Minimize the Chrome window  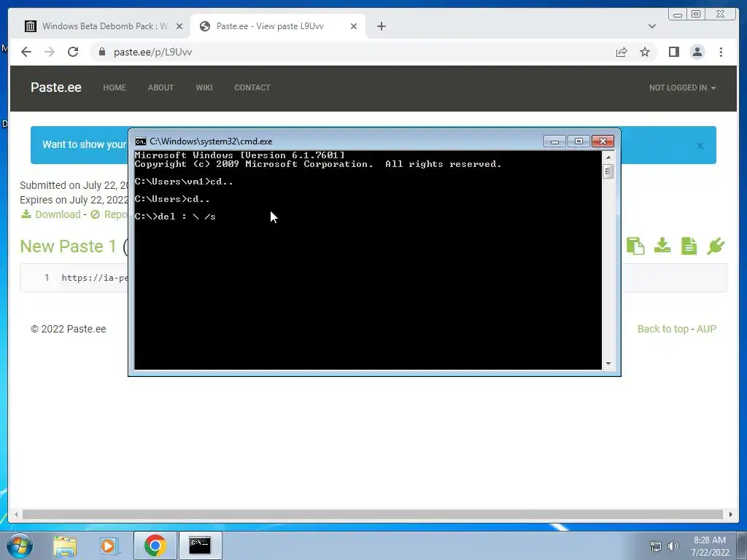pyautogui.click(x=678, y=15)
